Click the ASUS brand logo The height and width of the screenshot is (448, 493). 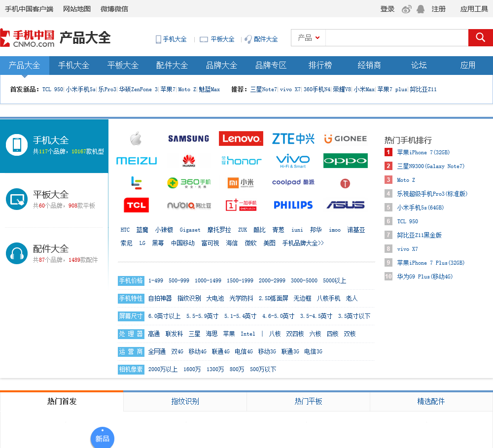pos(346,205)
